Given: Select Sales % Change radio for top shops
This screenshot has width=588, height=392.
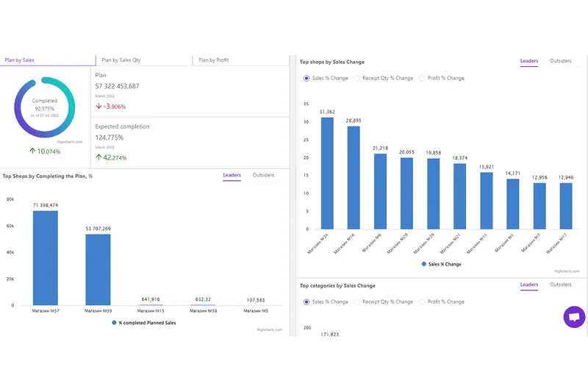Looking at the screenshot, I should (306, 78).
